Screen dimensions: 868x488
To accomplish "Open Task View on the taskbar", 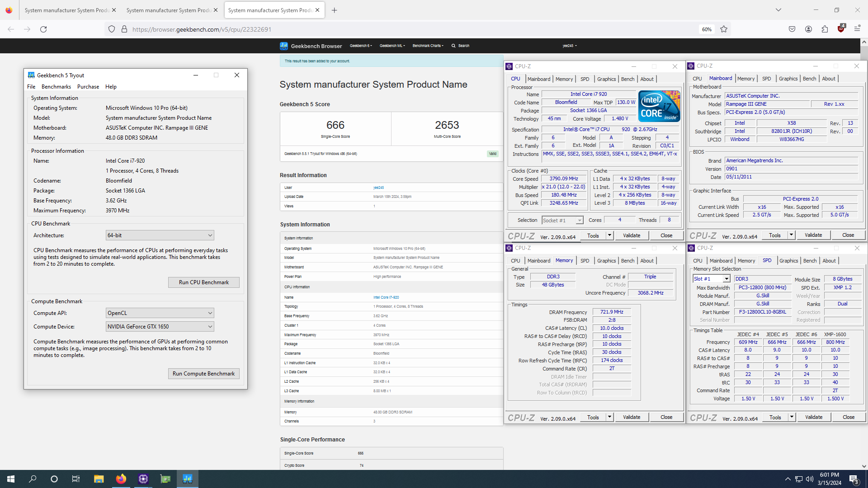I will (76, 479).
